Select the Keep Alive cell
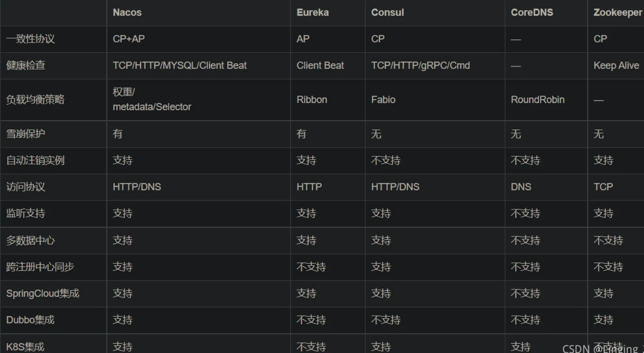Image resolution: width=644 pixels, height=353 pixels. [616, 65]
